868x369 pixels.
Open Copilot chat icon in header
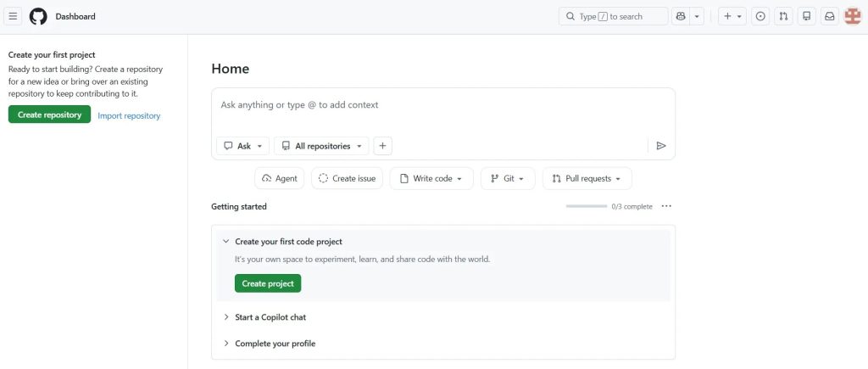point(681,16)
